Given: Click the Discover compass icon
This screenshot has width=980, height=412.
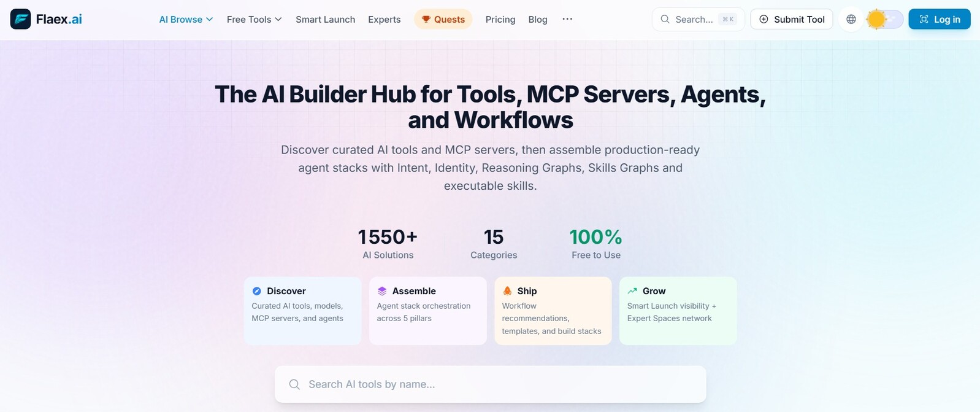Looking at the screenshot, I should tap(257, 291).
